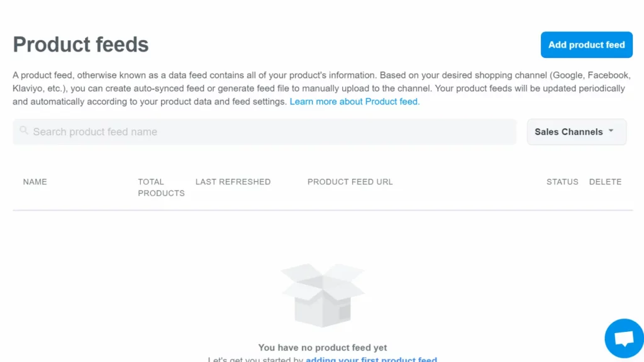644x362 pixels.
Task: Click the Sales Channels caret arrow
Action: point(611,131)
